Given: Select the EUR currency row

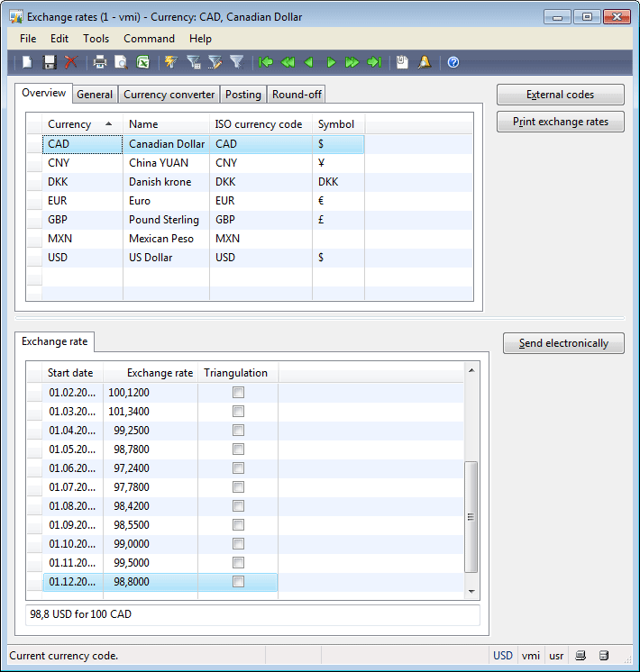Looking at the screenshot, I should click(x=250, y=201).
